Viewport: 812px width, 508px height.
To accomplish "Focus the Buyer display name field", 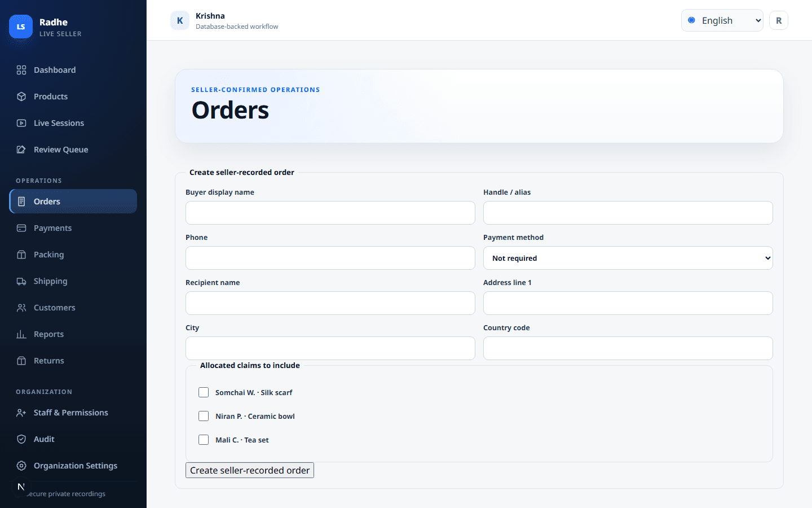I will click(330, 213).
